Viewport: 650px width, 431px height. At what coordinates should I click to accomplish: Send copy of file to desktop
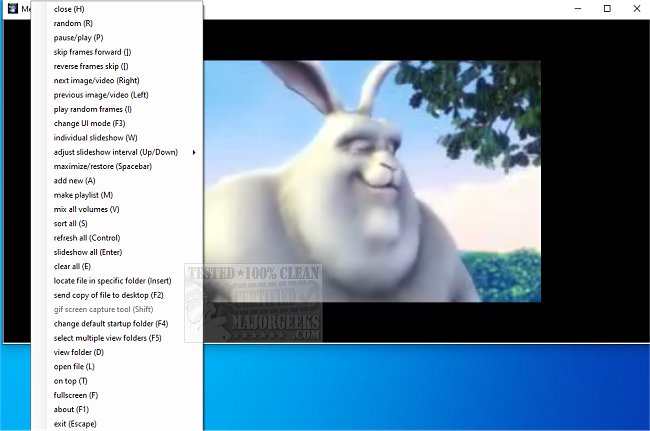[x=108, y=295]
